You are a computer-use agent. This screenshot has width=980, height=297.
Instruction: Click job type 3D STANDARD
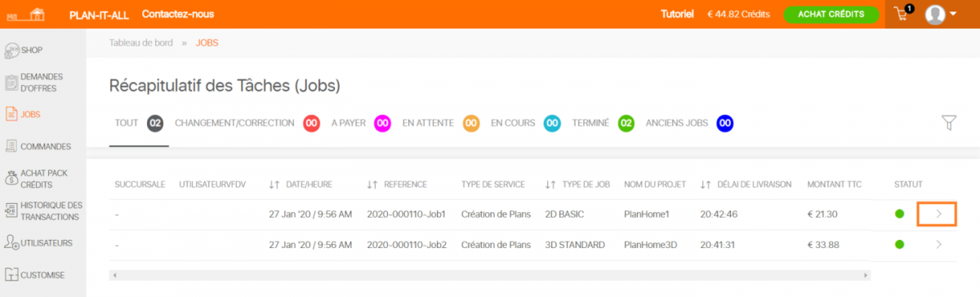[x=575, y=244]
